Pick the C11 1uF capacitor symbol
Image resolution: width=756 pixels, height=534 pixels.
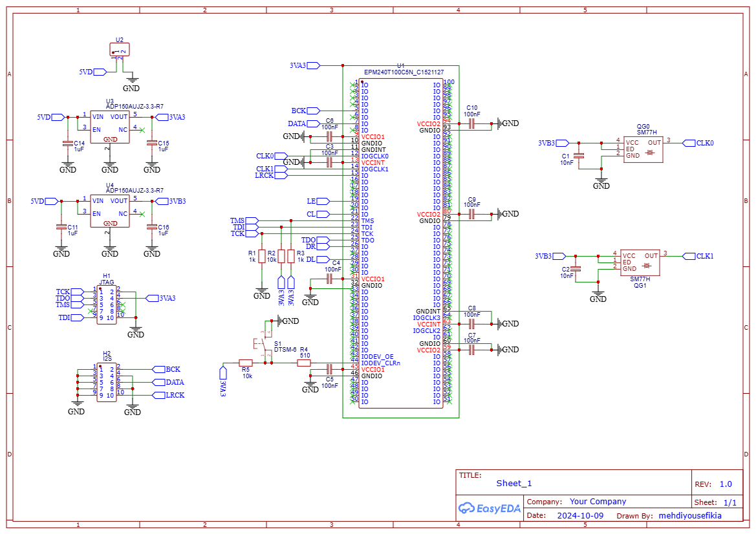click(61, 227)
